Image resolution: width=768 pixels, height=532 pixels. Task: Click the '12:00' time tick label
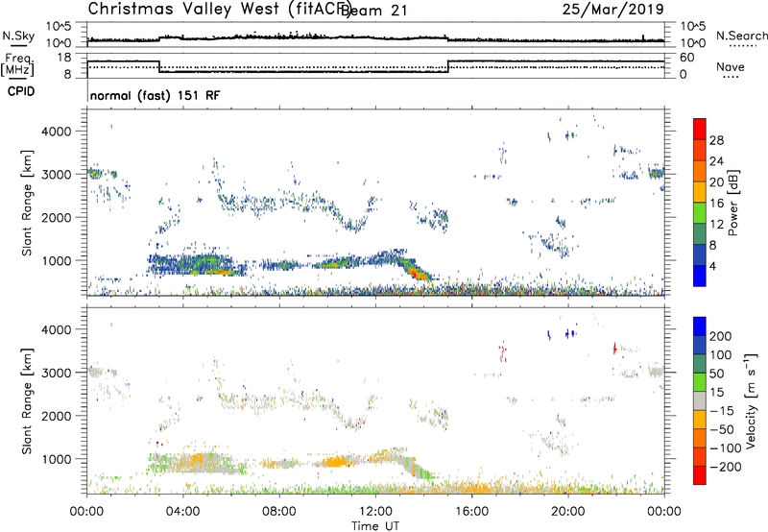[375, 512]
